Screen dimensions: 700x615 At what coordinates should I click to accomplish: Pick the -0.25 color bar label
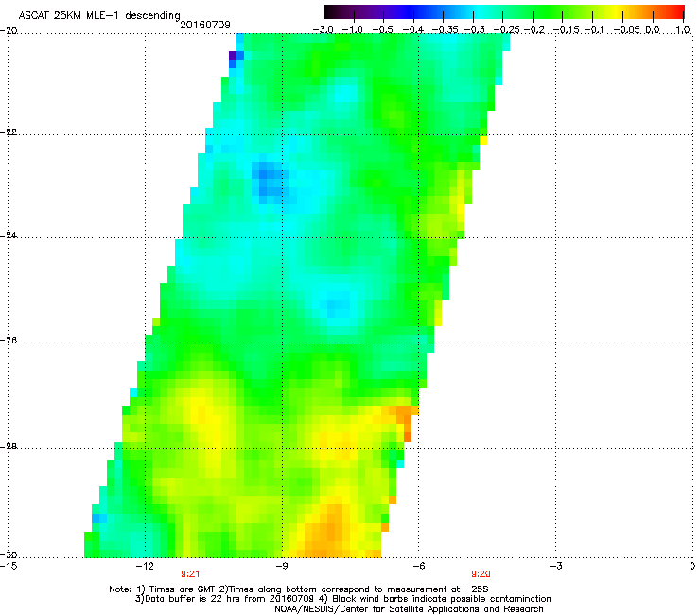coord(507,30)
